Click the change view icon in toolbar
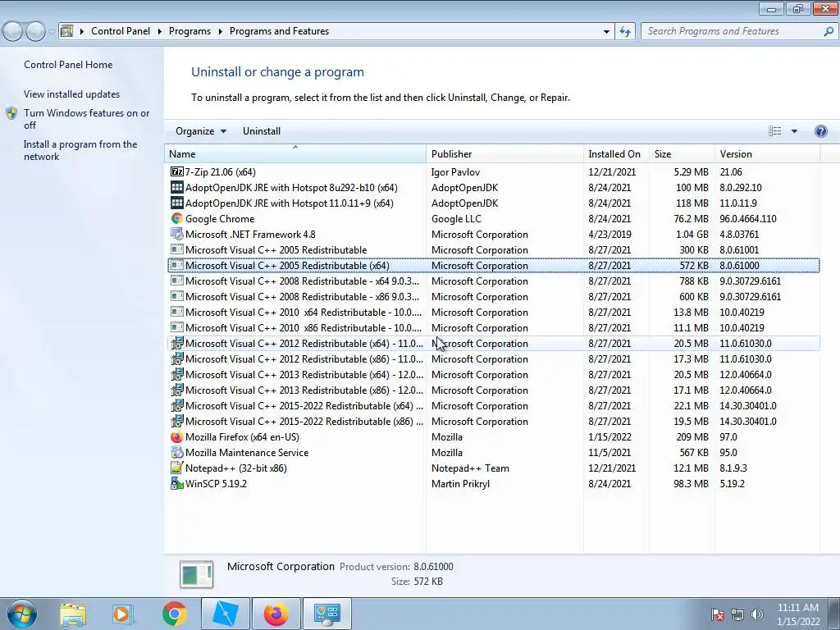Image resolution: width=840 pixels, height=630 pixels. [774, 131]
